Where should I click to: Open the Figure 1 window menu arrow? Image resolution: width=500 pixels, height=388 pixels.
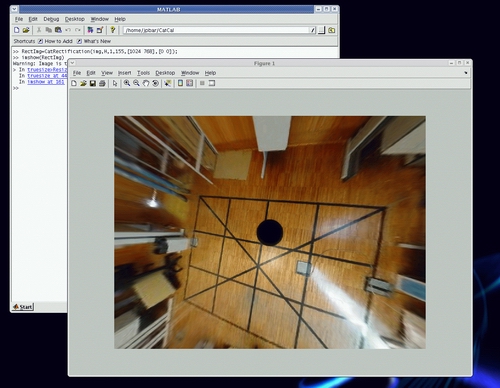(x=72, y=63)
